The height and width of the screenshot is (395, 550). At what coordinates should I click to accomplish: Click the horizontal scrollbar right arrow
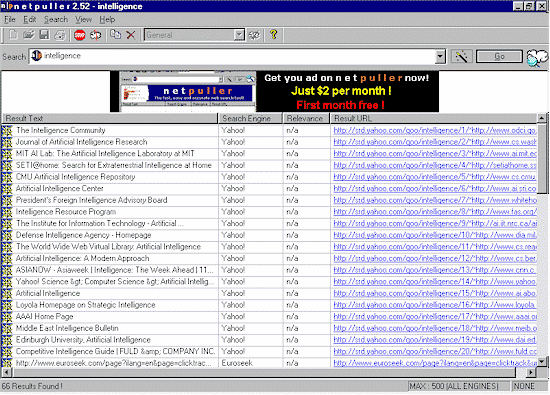531,372
